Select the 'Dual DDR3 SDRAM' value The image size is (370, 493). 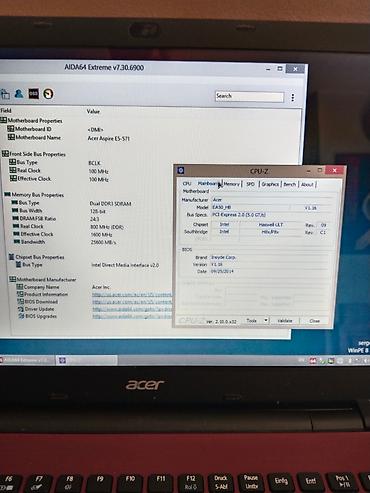point(110,203)
